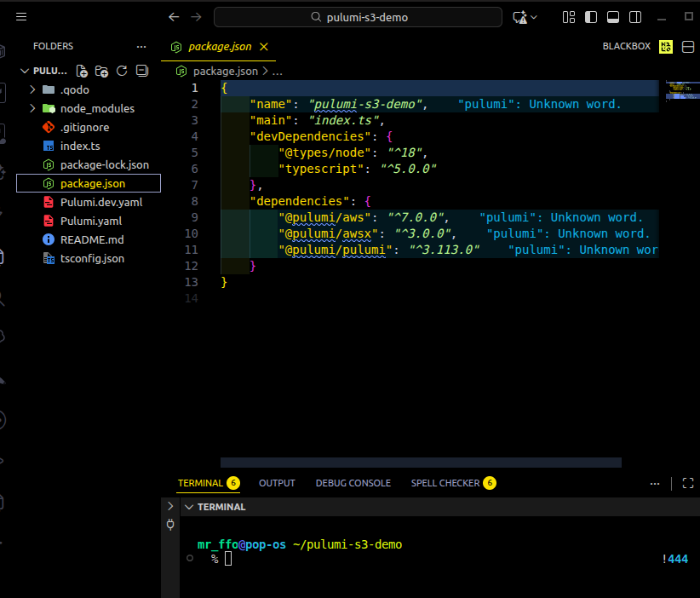Click the yellow Blackbox AI icon
700x598 pixels.
[666, 47]
